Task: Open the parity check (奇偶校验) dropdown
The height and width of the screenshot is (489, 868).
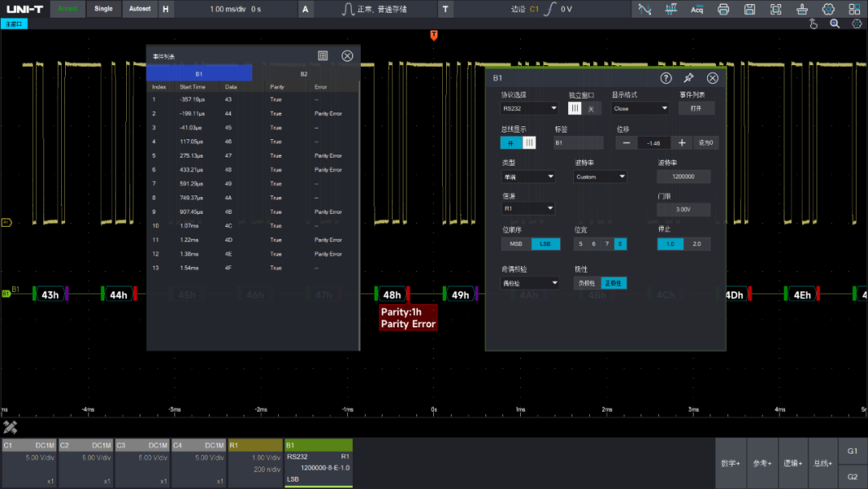Action: [x=530, y=283]
